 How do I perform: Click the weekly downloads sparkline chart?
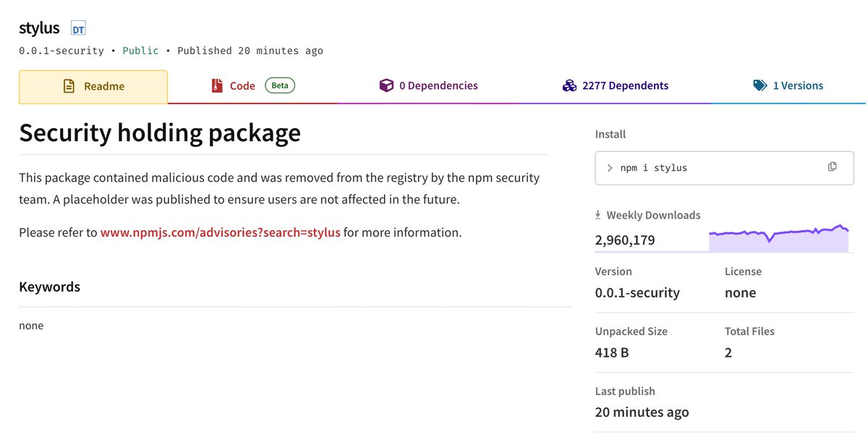click(x=778, y=238)
